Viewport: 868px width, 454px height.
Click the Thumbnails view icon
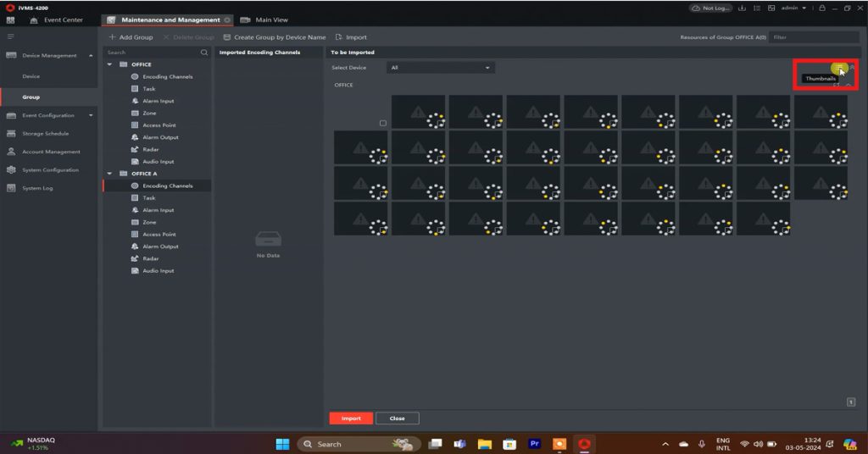pyautogui.click(x=837, y=69)
